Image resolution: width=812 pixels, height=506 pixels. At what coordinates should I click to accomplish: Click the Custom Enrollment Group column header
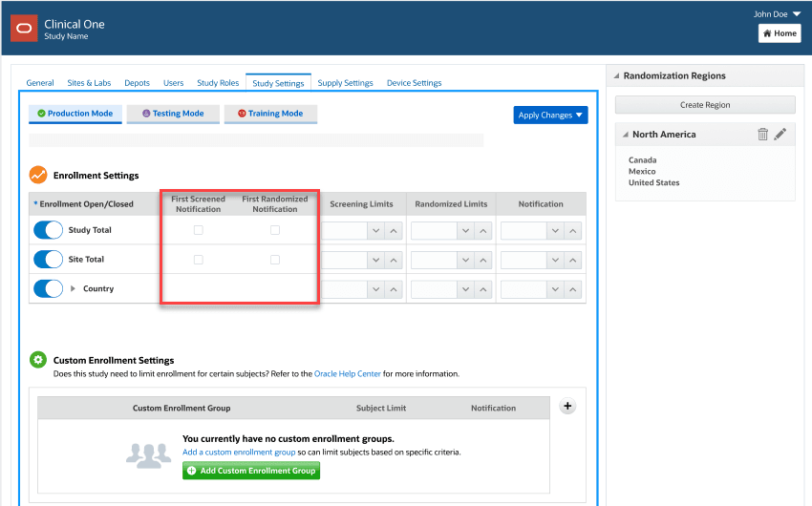[182, 409]
